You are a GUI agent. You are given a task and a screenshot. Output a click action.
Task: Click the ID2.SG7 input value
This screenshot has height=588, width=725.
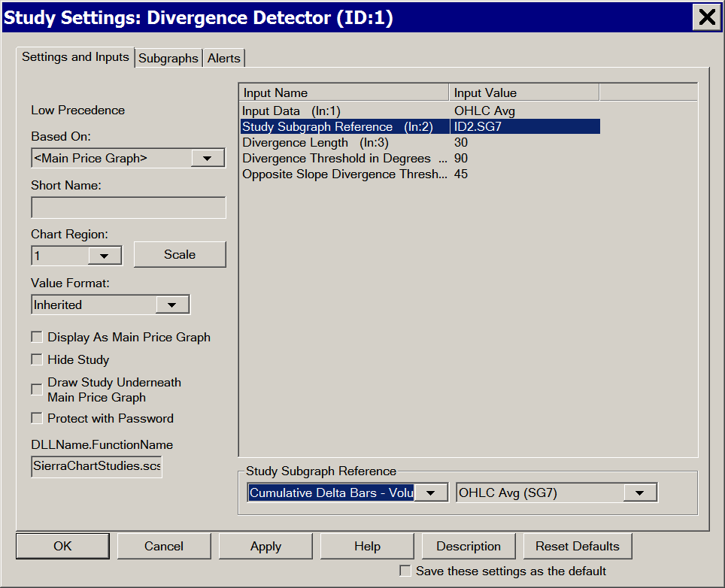pyautogui.click(x=478, y=126)
